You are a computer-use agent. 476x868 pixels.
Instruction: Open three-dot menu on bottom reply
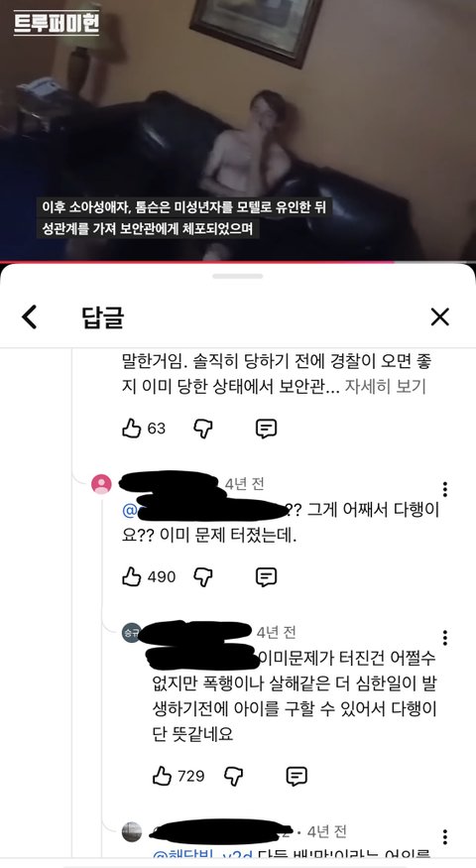coord(445,836)
